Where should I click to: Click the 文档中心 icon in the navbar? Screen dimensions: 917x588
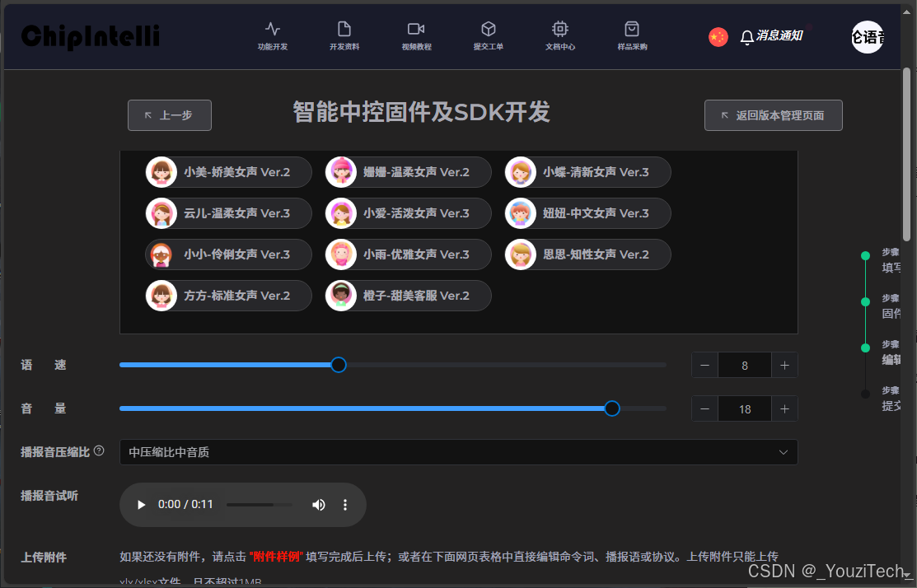560,27
